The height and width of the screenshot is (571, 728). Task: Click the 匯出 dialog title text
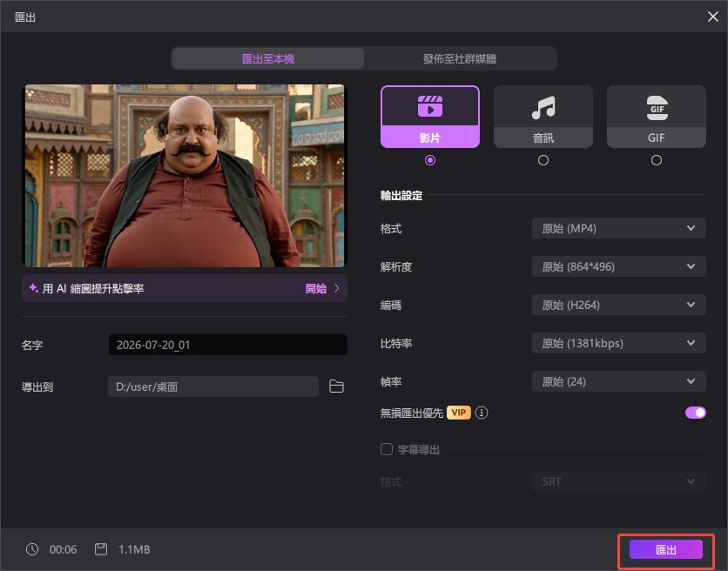[x=25, y=17]
